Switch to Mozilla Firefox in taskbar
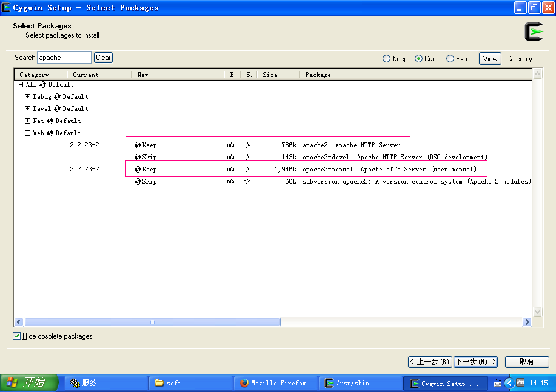The height and width of the screenshot is (392, 556). pyautogui.click(x=275, y=383)
